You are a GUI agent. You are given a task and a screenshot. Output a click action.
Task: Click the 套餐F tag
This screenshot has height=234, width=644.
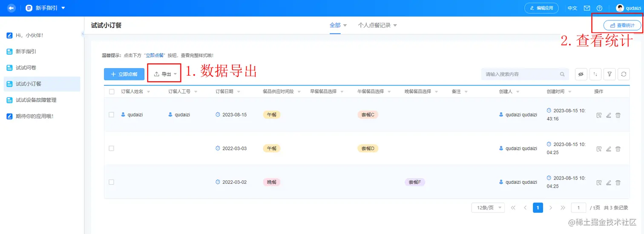click(415, 182)
